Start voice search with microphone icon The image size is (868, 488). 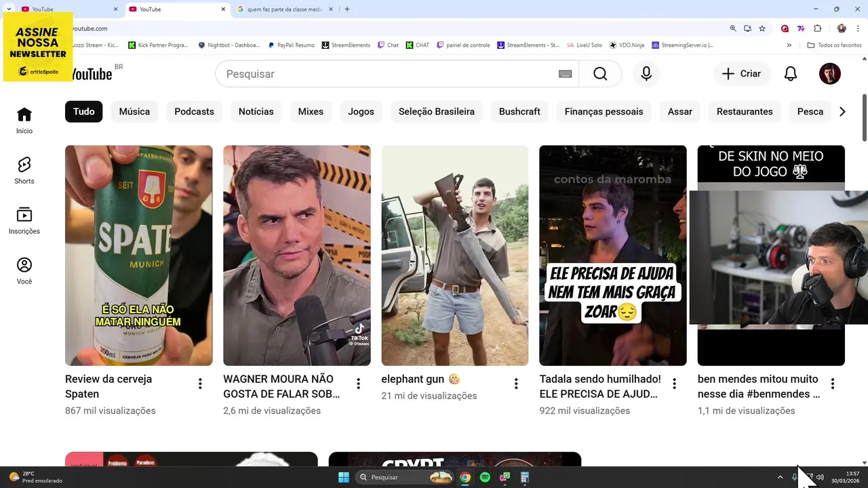(x=646, y=74)
